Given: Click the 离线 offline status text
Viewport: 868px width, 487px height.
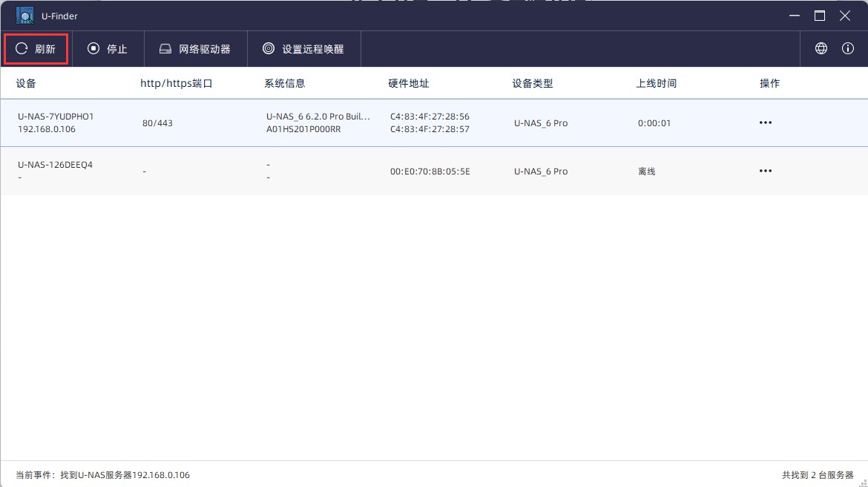Looking at the screenshot, I should (647, 171).
